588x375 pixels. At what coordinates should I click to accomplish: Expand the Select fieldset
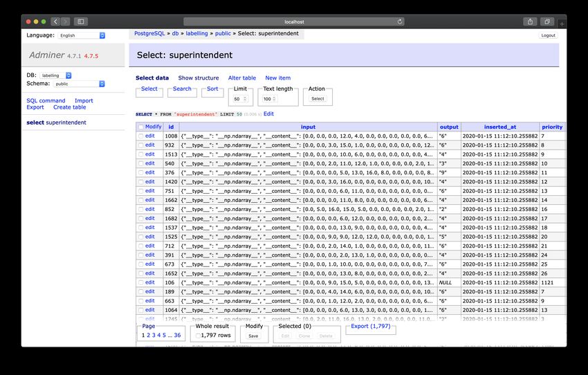pos(149,89)
